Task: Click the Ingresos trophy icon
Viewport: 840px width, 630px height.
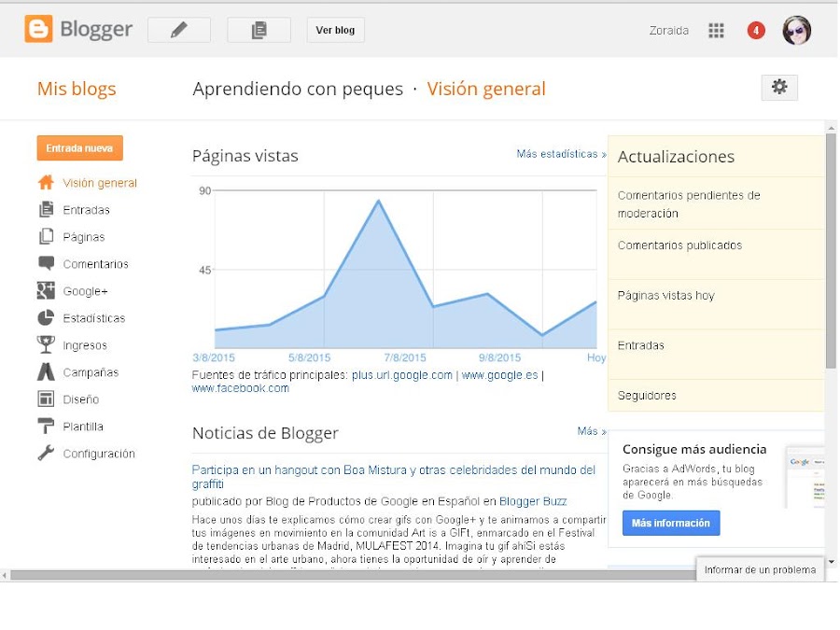Action: point(46,344)
